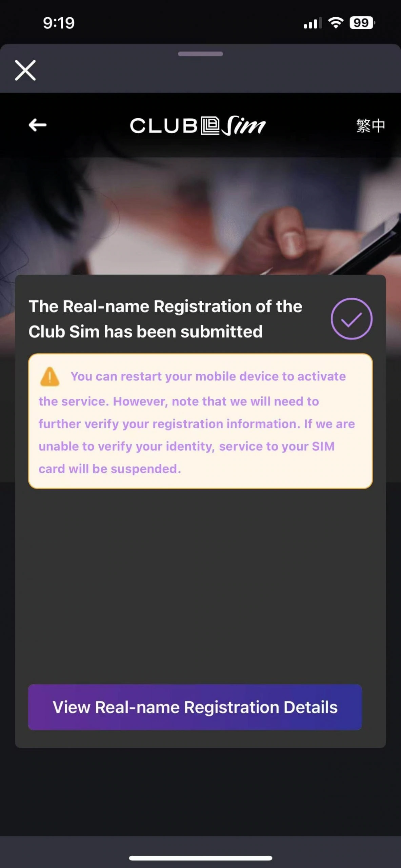Tap the 9:19 clock in status bar
The width and height of the screenshot is (401, 868).
coord(59,23)
